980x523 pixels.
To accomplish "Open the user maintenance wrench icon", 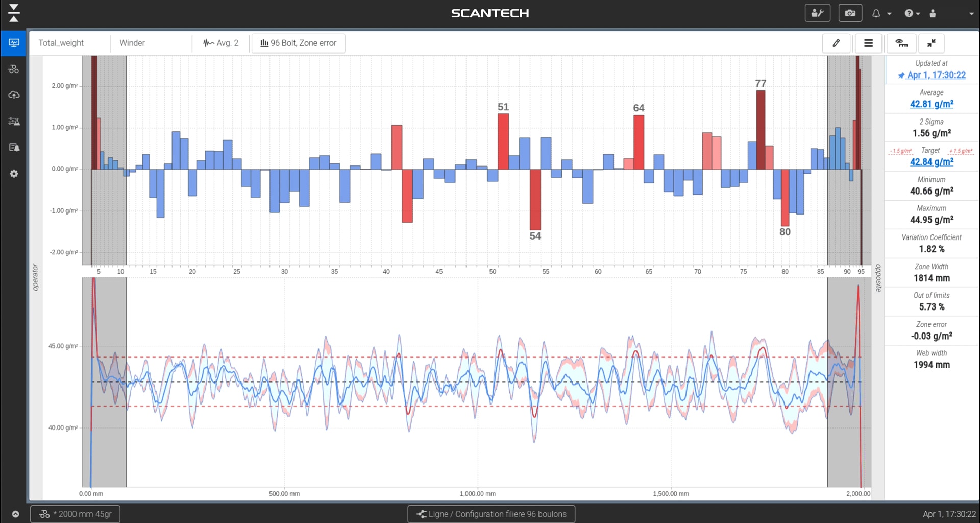I will point(817,13).
